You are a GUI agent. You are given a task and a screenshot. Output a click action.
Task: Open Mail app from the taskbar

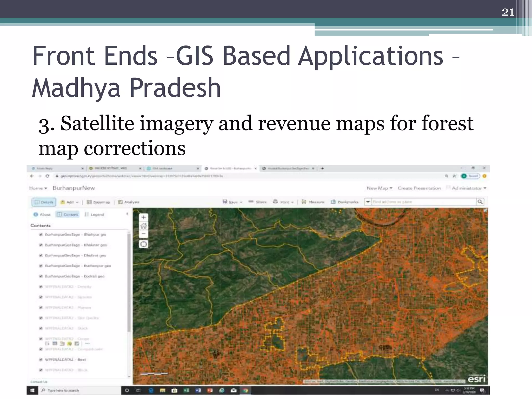tap(234, 390)
